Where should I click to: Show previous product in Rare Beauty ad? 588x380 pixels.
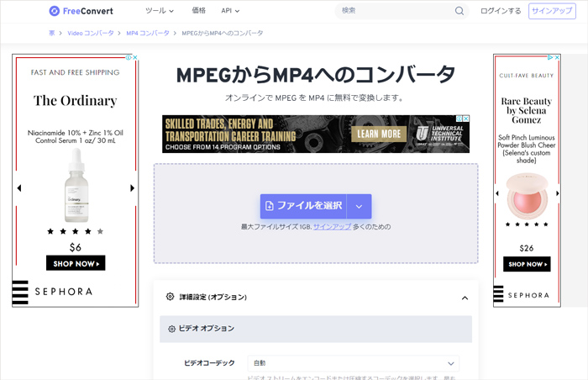click(497, 193)
